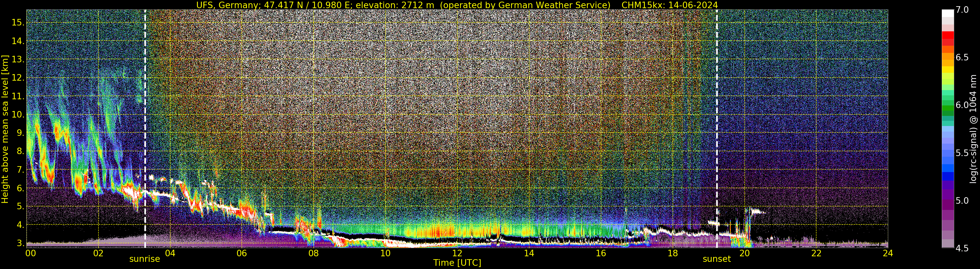Click the time axis tick '08'

313,253
